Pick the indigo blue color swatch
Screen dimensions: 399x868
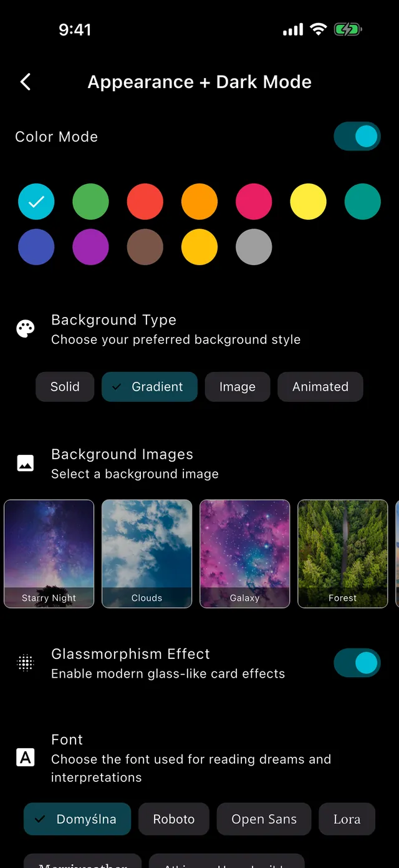click(x=36, y=247)
